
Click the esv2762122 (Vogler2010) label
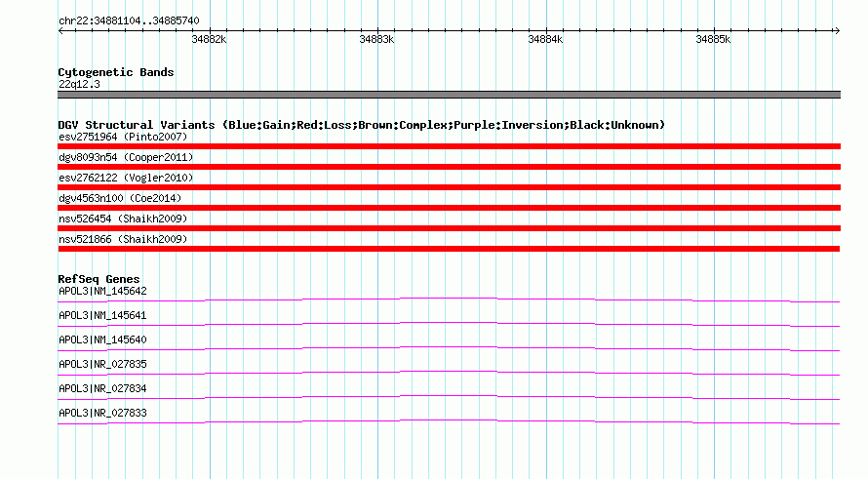(x=126, y=178)
